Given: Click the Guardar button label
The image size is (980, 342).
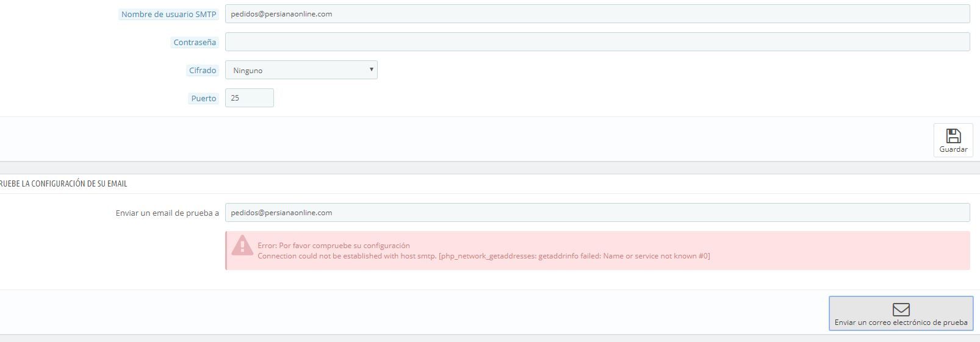Looking at the screenshot, I should (953, 149).
